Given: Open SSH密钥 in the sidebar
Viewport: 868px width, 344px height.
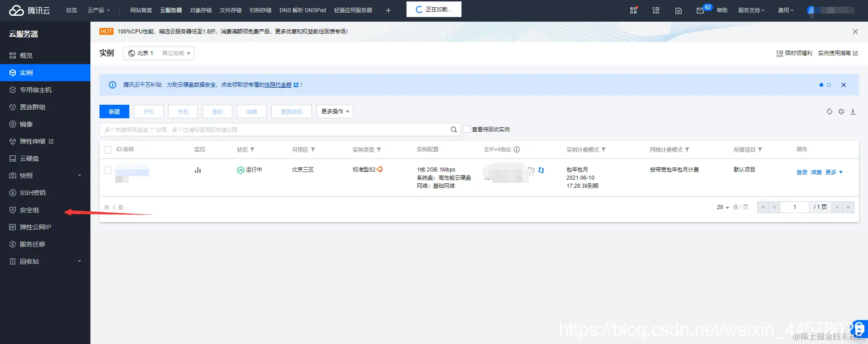Looking at the screenshot, I should click(x=45, y=193).
